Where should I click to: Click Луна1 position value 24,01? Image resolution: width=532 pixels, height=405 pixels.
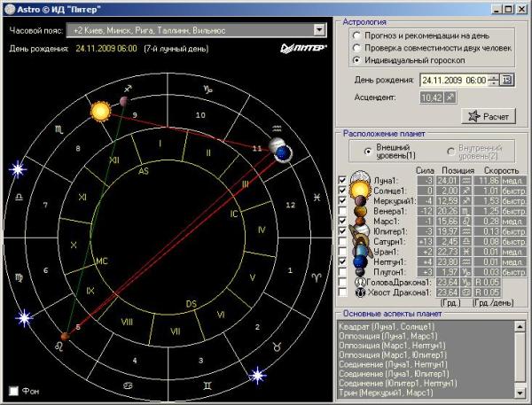(447, 181)
